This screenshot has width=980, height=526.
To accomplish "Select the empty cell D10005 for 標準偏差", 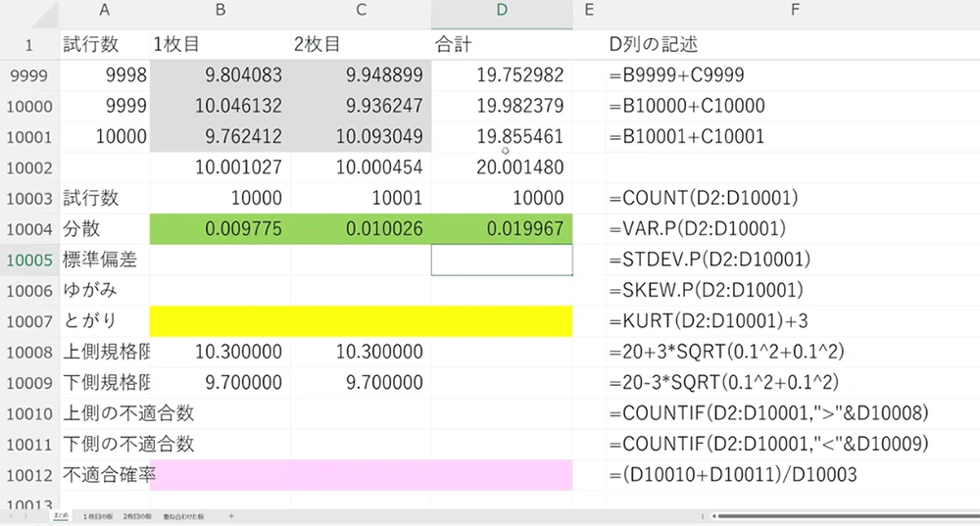I will (x=502, y=260).
